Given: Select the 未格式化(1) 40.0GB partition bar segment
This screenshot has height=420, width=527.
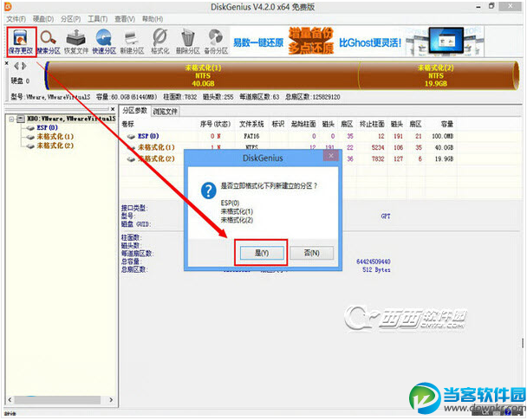Looking at the screenshot, I should coord(203,75).
